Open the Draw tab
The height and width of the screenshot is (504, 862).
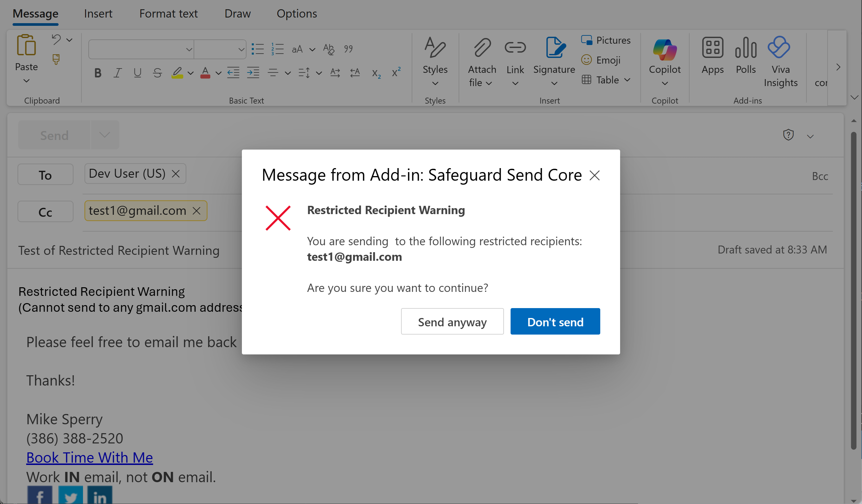tap(237, 14)
